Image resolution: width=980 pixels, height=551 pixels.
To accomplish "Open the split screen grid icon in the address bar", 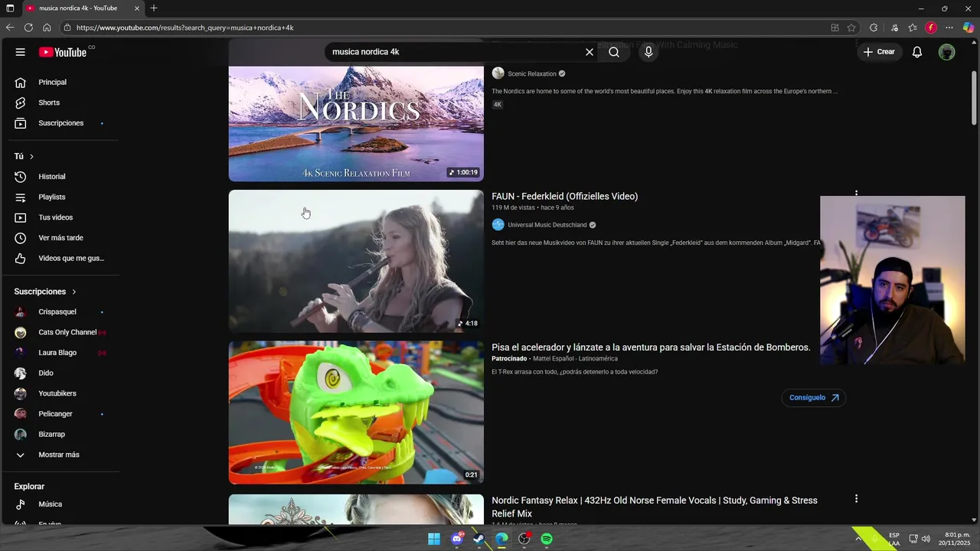I will pyautogui.click(x=835, y=28).
